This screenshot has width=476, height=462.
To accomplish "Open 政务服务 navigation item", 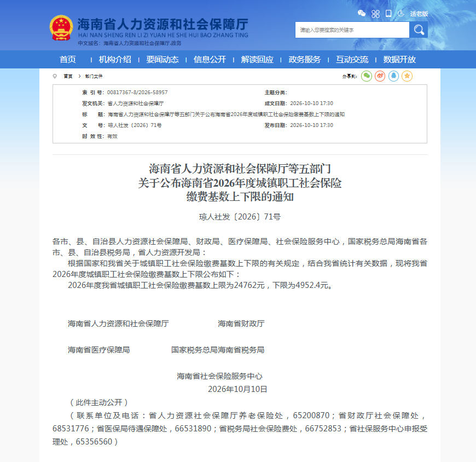I will tap(305, 60).
